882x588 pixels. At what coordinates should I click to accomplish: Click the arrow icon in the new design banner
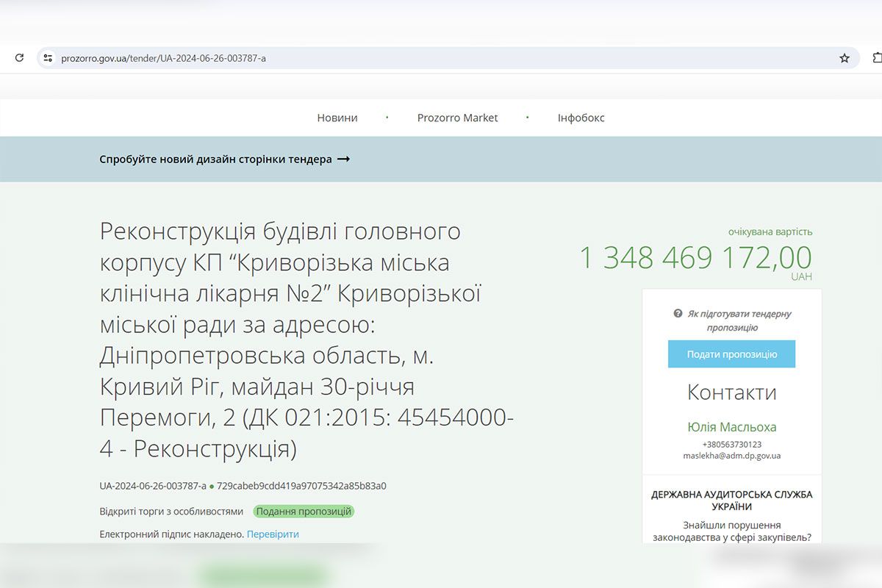(345, 159)
